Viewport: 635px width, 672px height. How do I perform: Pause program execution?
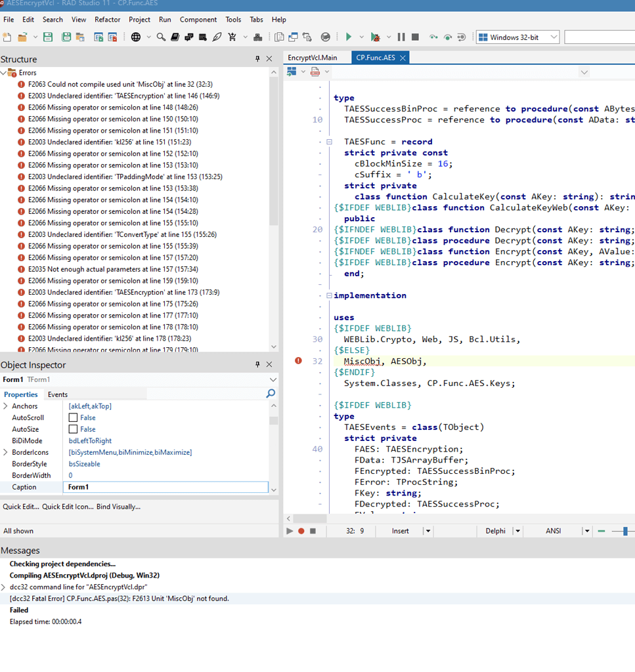click(x=401, y=37)
